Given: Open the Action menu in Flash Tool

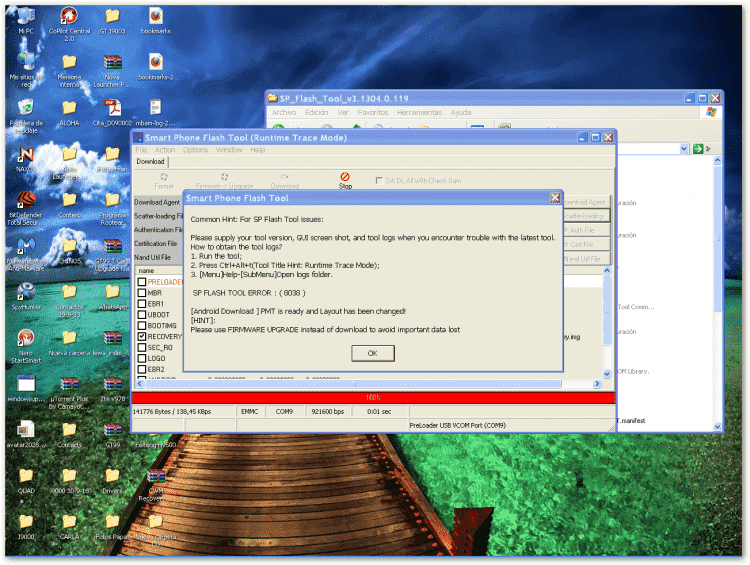Looking at the screenshot, I should click(x=165, y=150).
